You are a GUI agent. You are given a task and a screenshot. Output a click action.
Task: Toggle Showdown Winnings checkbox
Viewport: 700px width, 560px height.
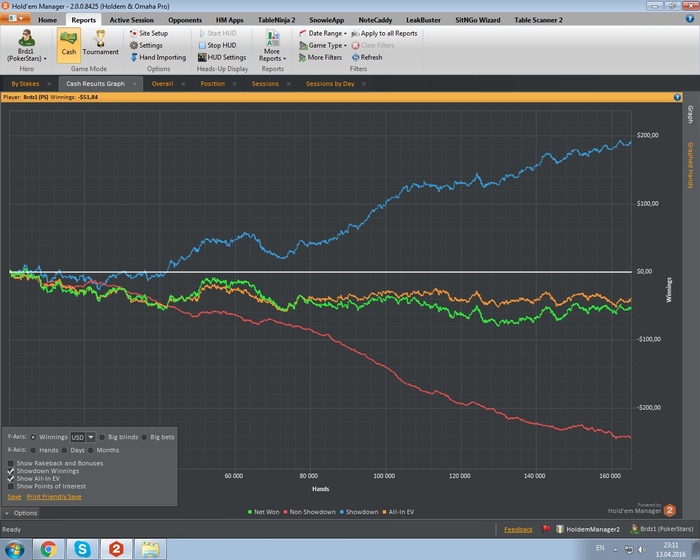pyautogui.click(x=11, y=471)
